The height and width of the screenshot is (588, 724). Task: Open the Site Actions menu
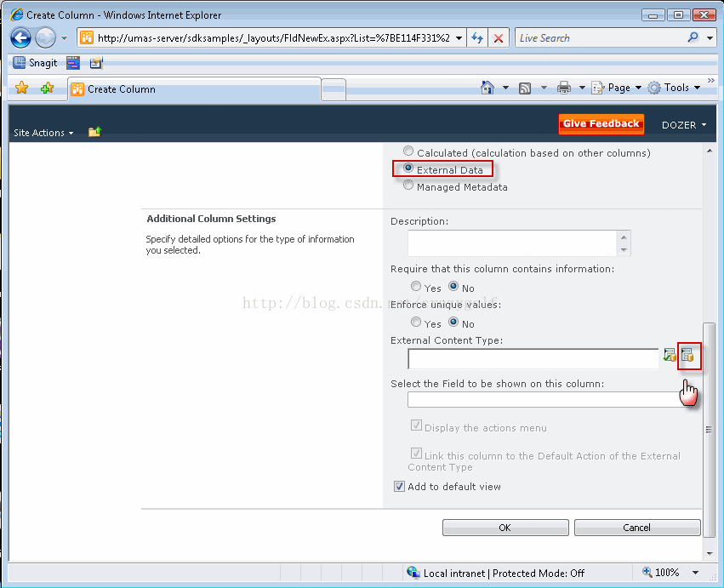tap(43, 133)
